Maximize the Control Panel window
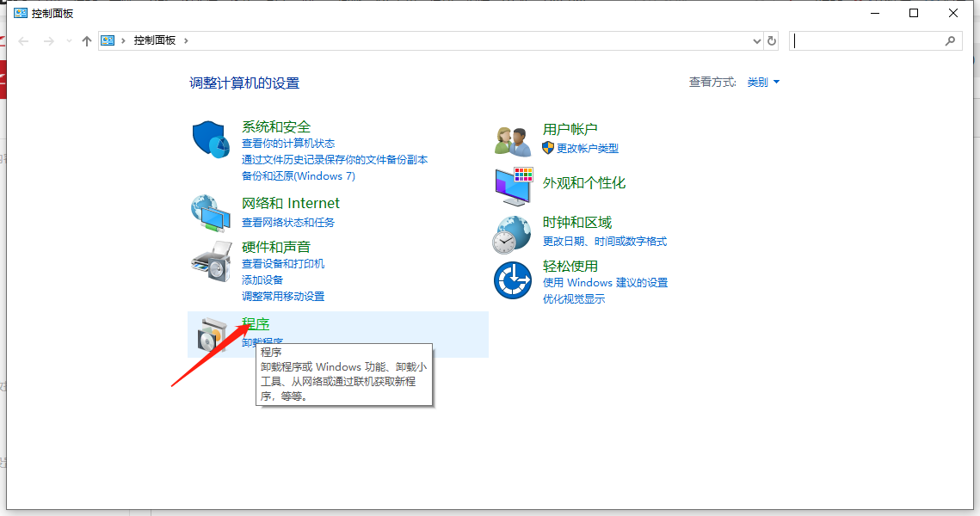 click(x=914, y=13)
